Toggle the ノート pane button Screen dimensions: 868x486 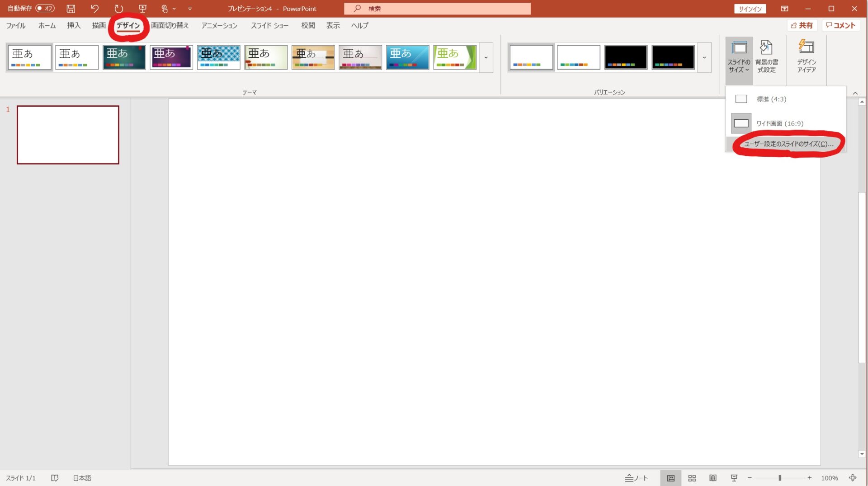pyautogui.click(x=637, y=478)
